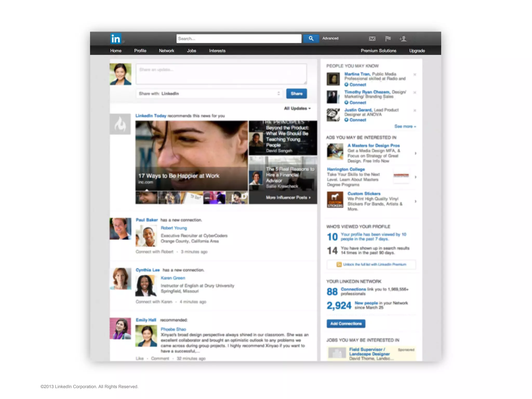The image size is (532, 399).
Task: Click Connect with Robert link
Action: coord(154,252)
